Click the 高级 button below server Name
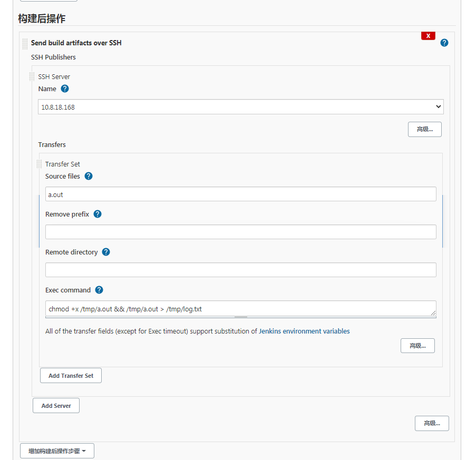The width and height of the screenshot is (476, 460). 425,129
